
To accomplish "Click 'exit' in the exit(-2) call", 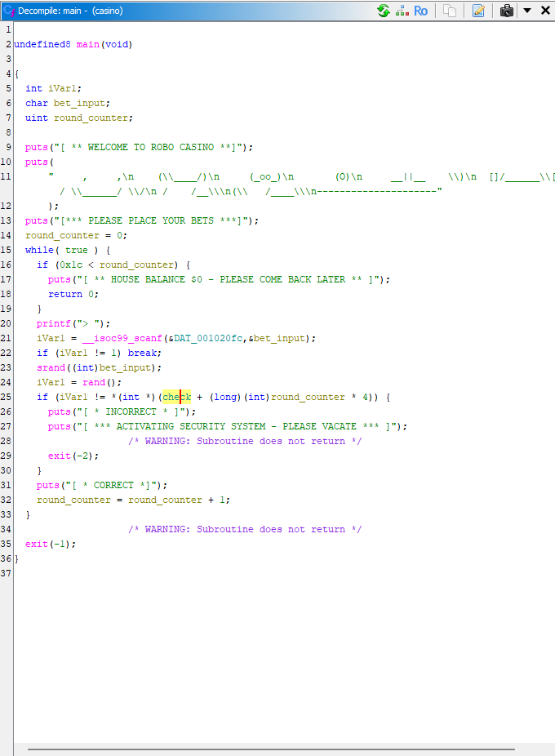I will (x=60, y=456).
